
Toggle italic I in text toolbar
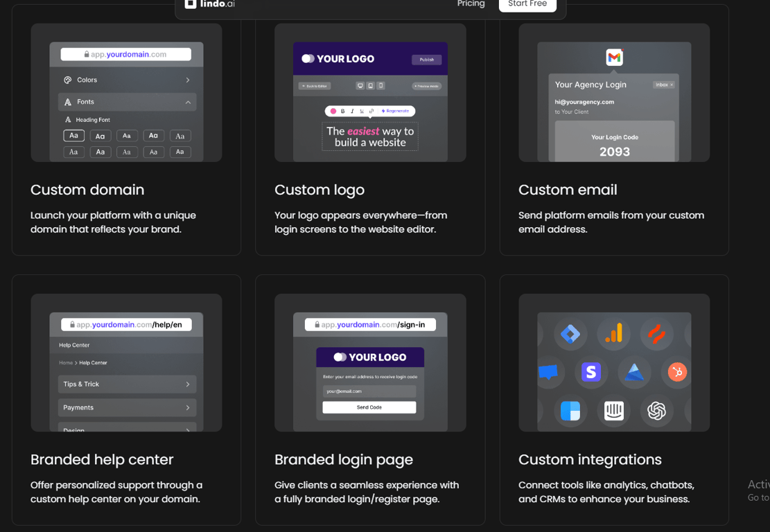point(352,112)
